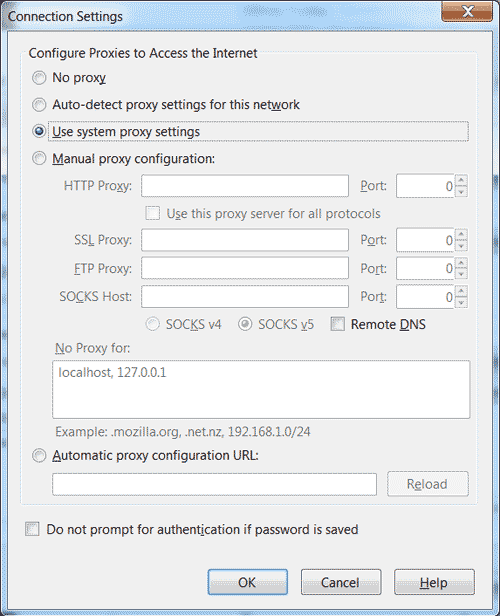The image size is (500, 616).
Task: Click the automatic proxy configuration URL field
Action: 214,484
